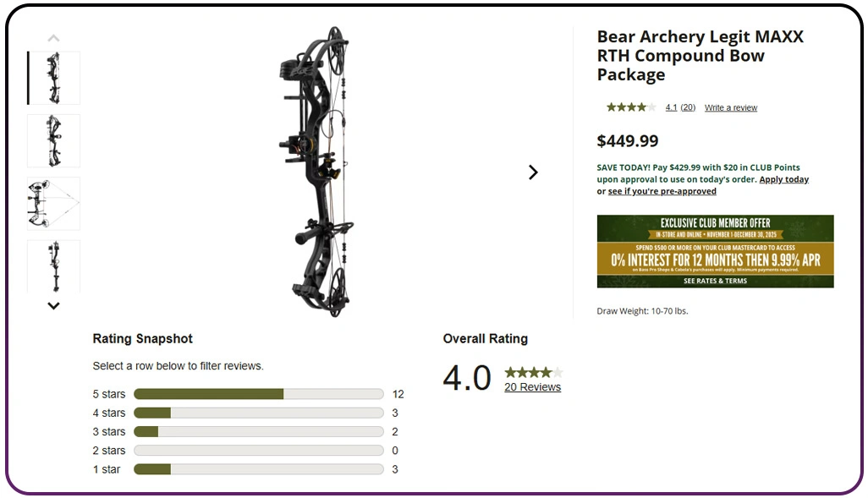Click the 20 Reviews link
The height and width of the screenshot is (498, 868).
(x=532, y=387)
